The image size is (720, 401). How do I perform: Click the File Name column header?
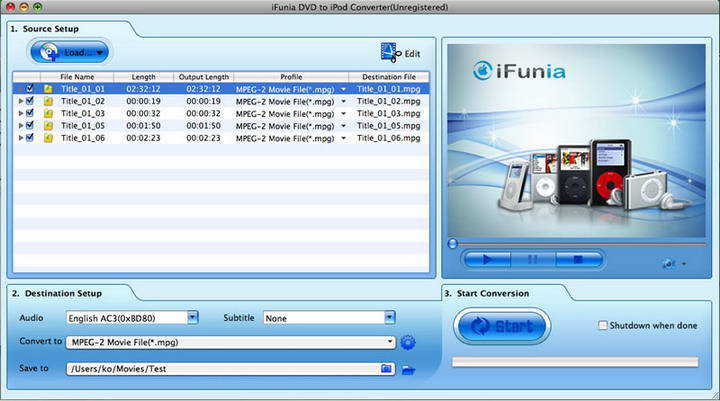pos(77,77)
